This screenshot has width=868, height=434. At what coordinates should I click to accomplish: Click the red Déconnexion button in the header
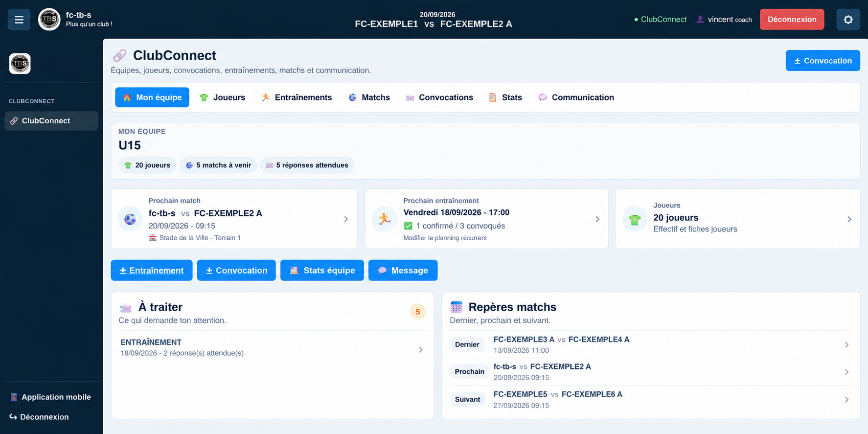(792, 20)
